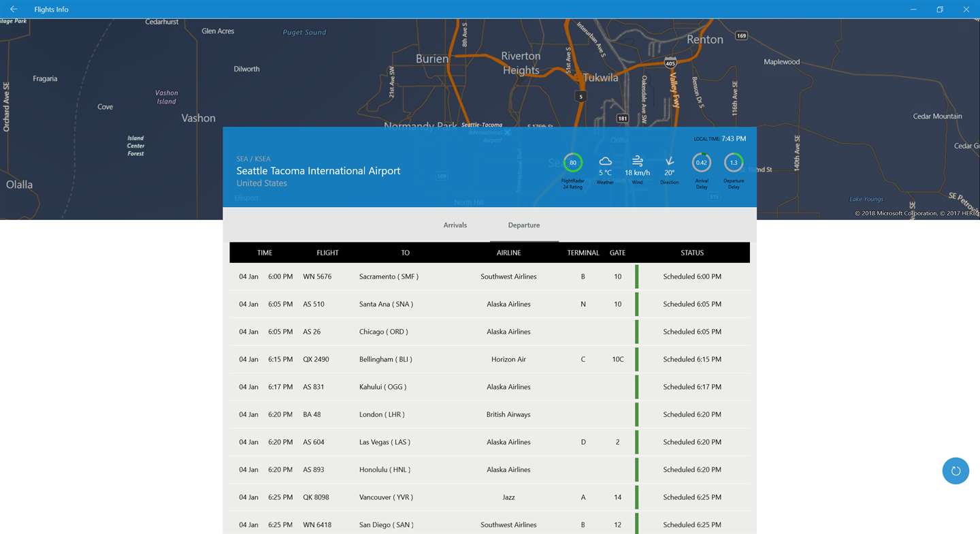Click destination Chicago ( ORD )
The height and width of the screenshot is (534, 980).
point(384,332)
